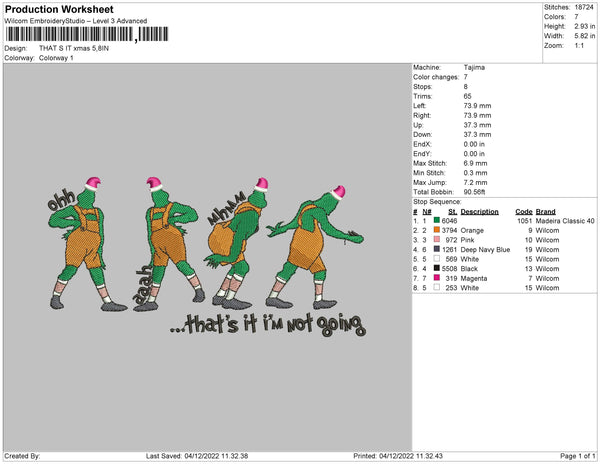Select the white 253 swatch in stop 8
The image size is (600, 464).
pos(438,287)
